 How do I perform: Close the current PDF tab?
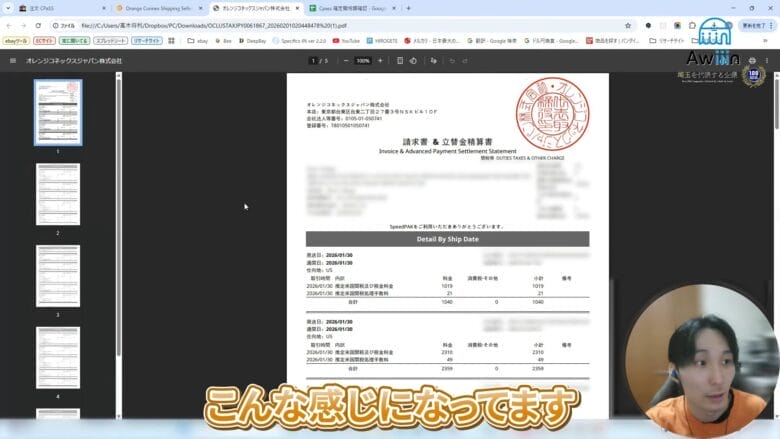coord(297,8)
